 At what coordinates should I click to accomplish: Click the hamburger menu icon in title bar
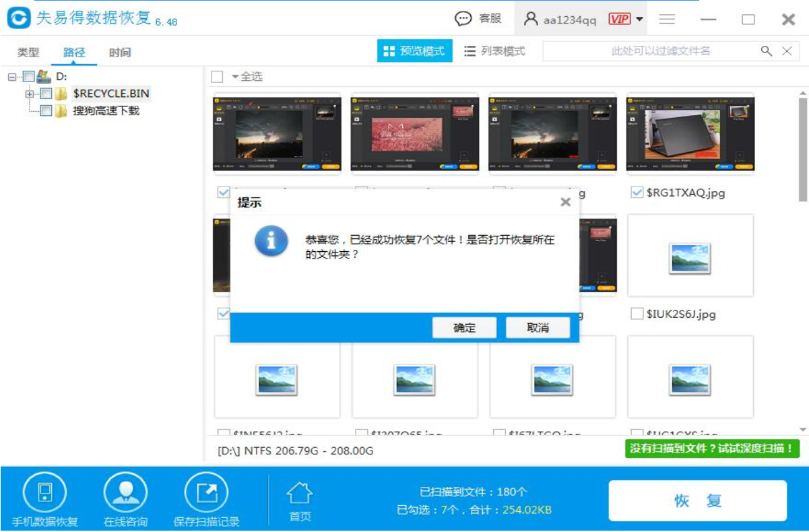pyautogui.click(x=667, y=20)
